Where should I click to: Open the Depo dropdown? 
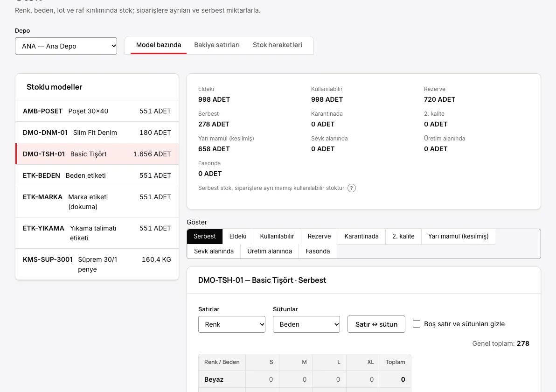point(66,46)
